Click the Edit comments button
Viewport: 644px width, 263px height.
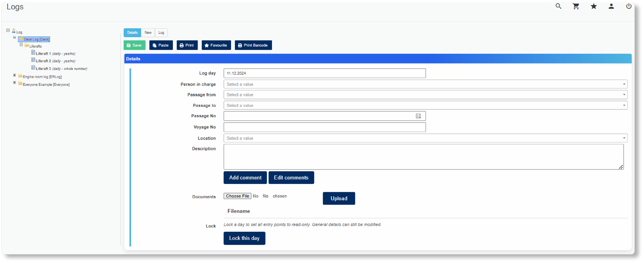coord(291,178)
